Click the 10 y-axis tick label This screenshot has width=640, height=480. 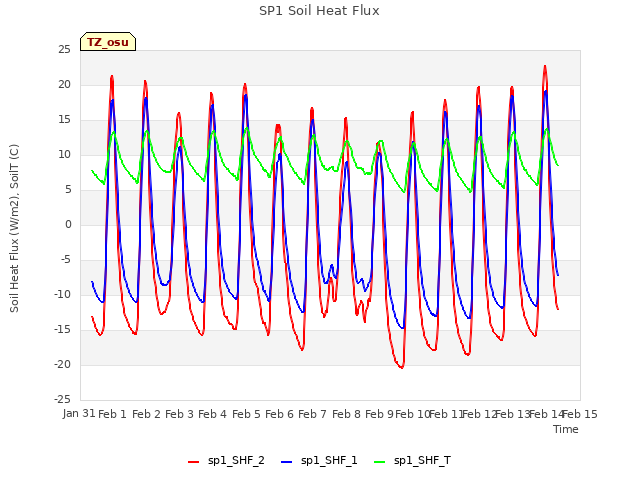(x=64, y=155)
